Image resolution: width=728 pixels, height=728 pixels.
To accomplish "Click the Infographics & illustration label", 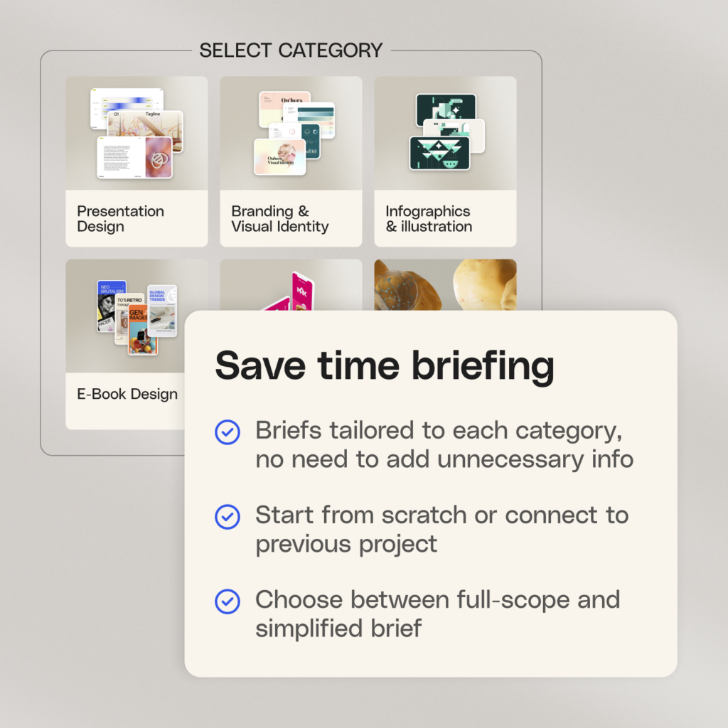I will 429,219.
